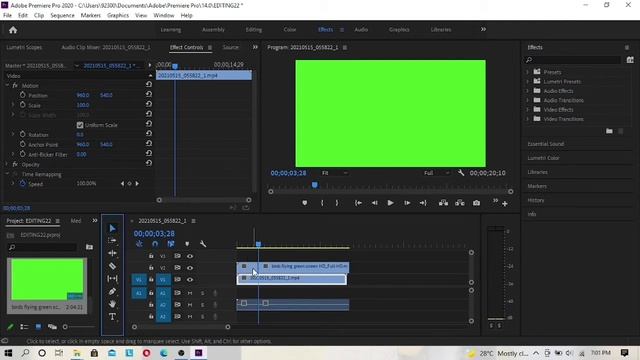
Task: Reset the Rotation parameter
Action: pyautogui.click(x=149, y=133)
